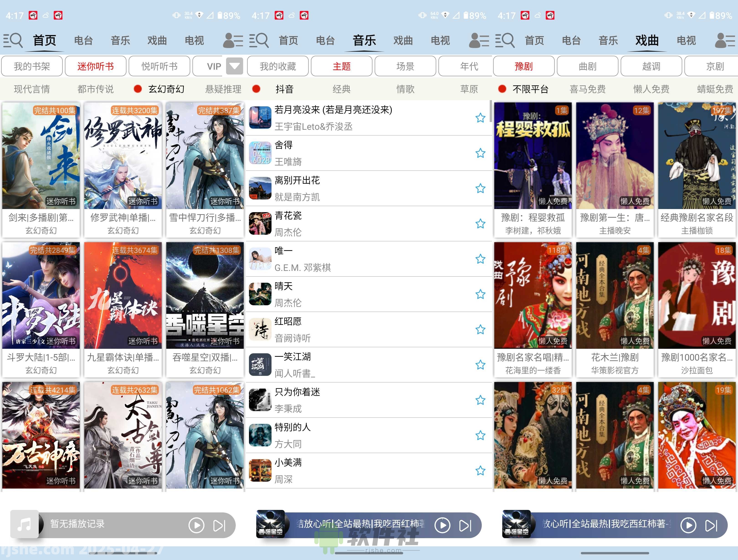The width and height of the screenshot is (738, 560).
Task: Tap the star icon beside 红昭愿
Action: [x=480, y=330]
